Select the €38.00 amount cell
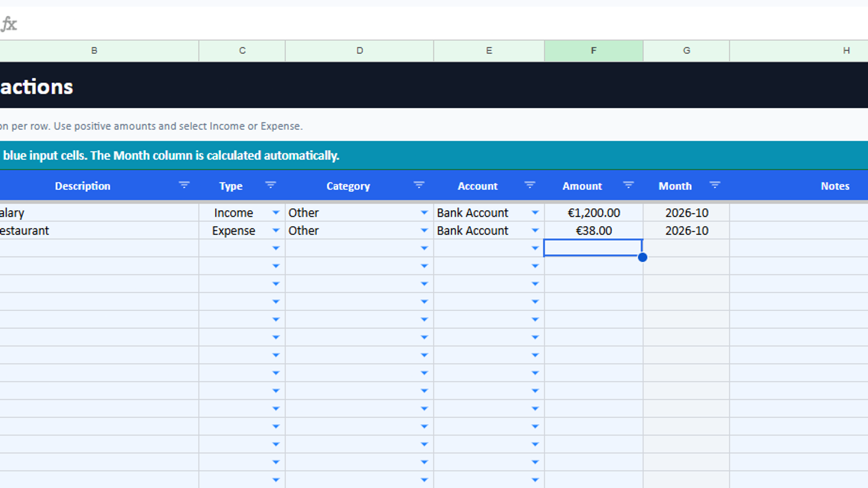Image resolution: width=868 pixels, height=488 pixels. 594,231
